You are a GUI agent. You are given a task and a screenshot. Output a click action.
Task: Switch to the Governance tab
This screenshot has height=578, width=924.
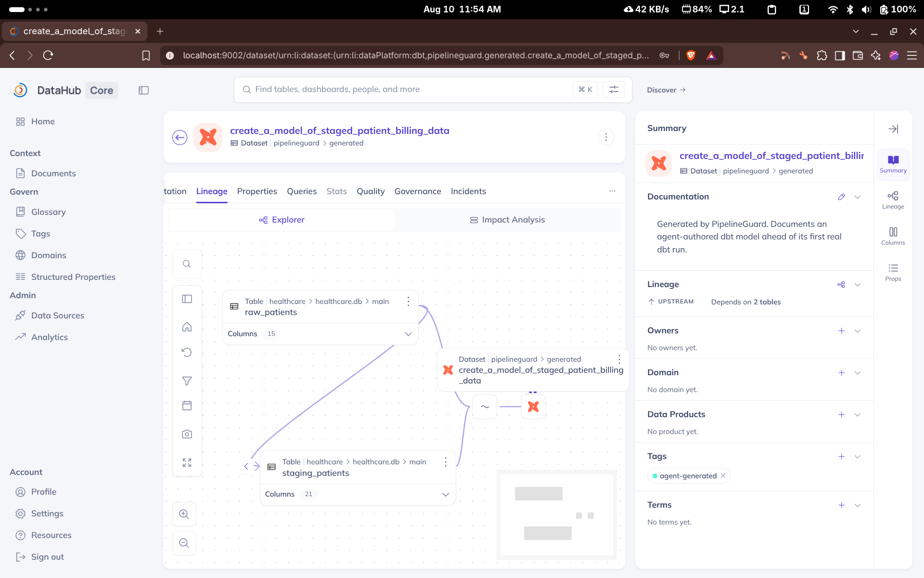tap(418, 191)
